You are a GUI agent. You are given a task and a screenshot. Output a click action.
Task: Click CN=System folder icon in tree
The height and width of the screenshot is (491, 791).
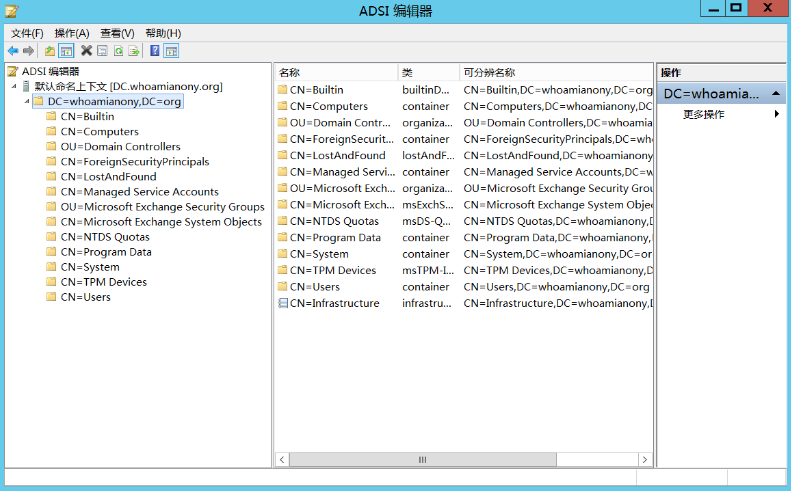click(x=51, y=266)
